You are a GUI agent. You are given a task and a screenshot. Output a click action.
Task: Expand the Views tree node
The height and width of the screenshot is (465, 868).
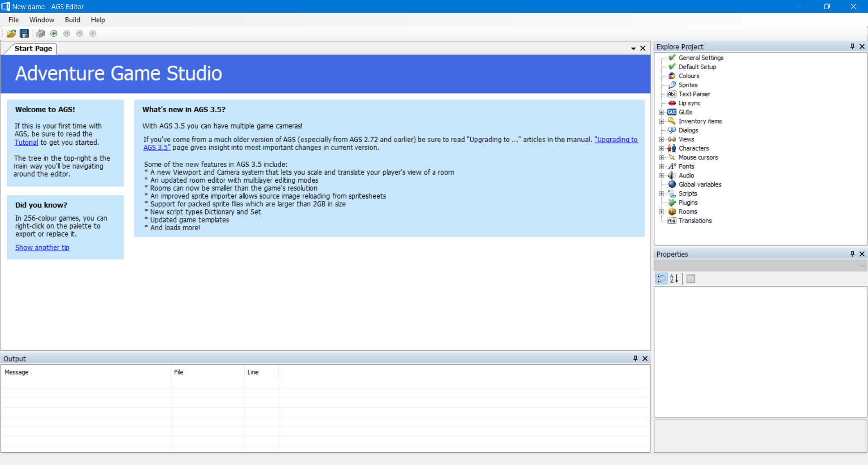tap(661, 139)
